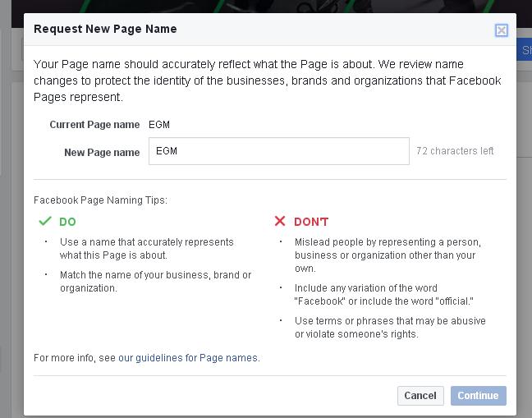
Task: Click the tip about the word Facebook
Action: click(383, 295)
